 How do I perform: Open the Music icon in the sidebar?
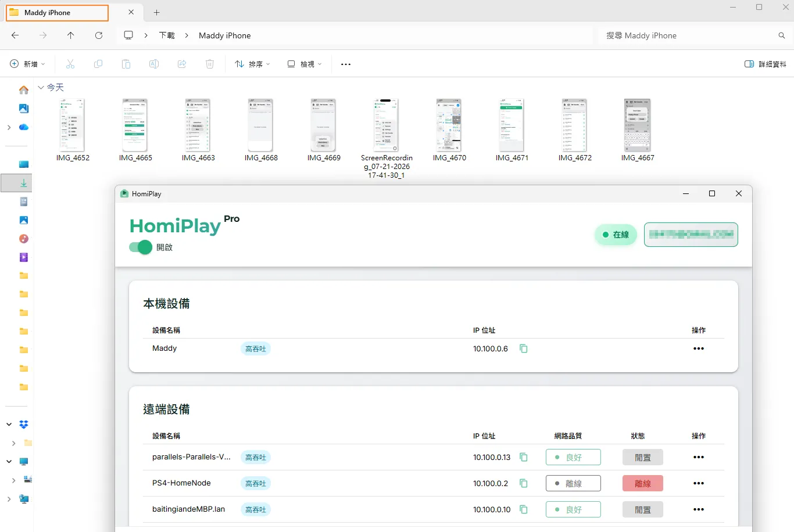[24, 239]
